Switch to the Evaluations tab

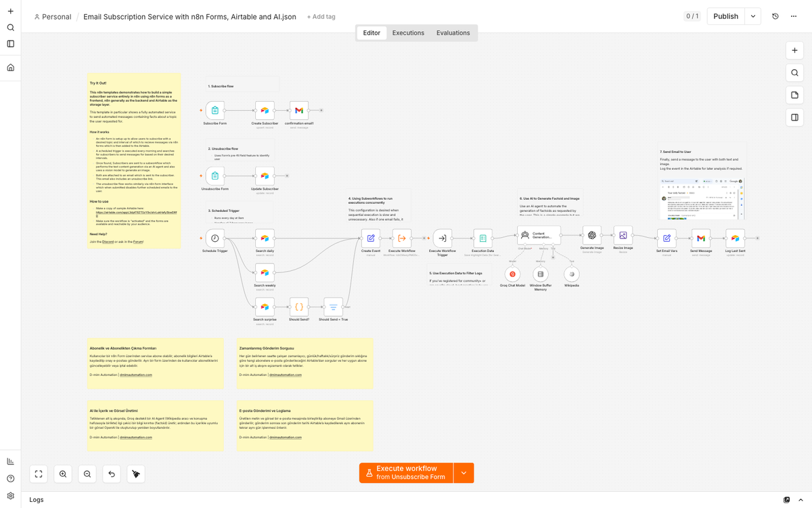453,33
